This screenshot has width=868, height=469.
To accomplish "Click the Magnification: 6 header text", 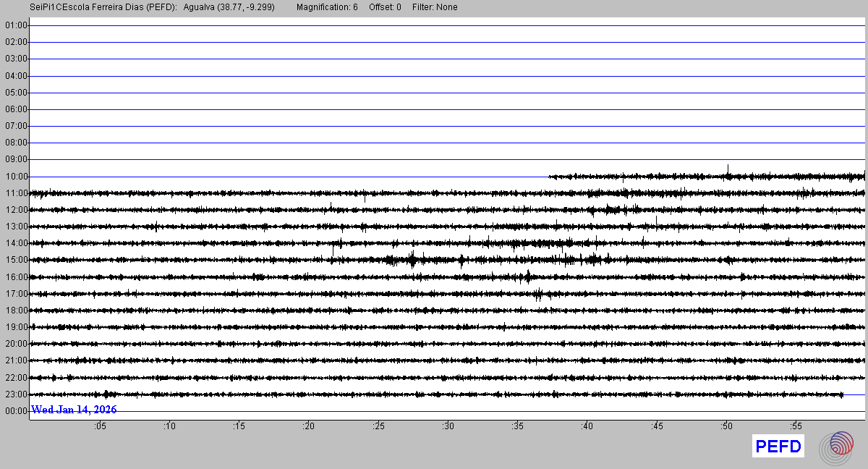I will pyautogui.click(x=327, y=7).
